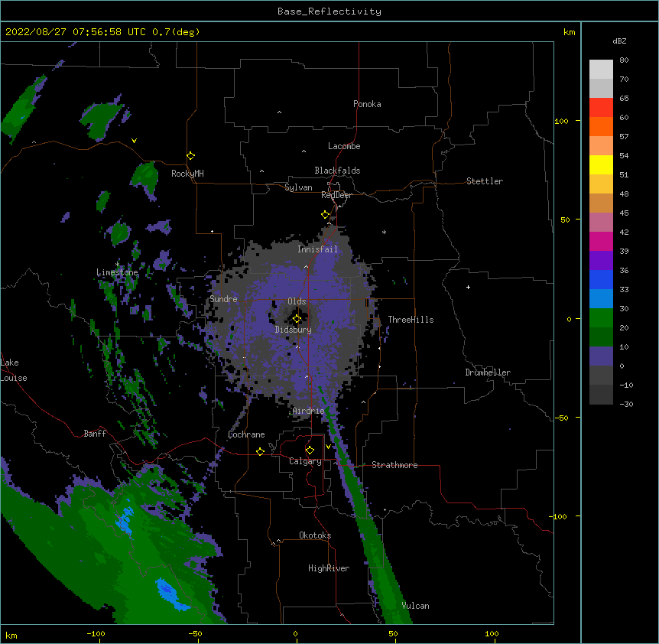The width and height of the screenshot is (659, 644).
Task: Click the -100 tick on right axis
Action: [x=559, y=516]
